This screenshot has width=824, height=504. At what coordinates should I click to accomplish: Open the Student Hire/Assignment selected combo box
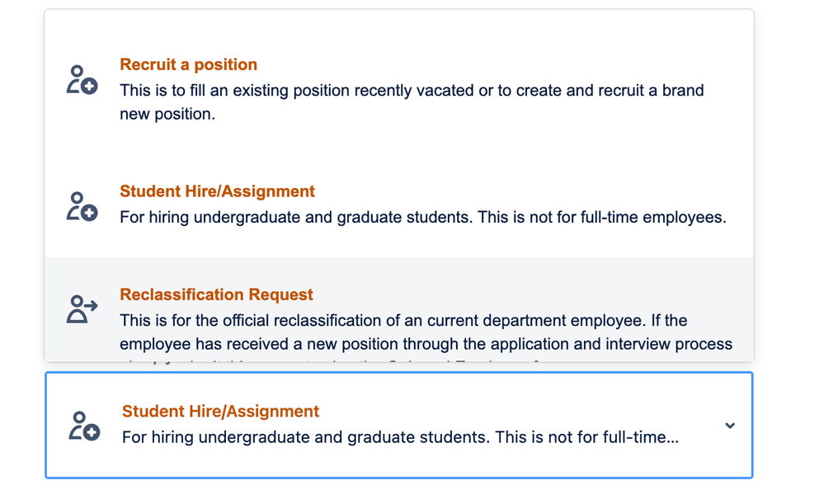(399, 425)
